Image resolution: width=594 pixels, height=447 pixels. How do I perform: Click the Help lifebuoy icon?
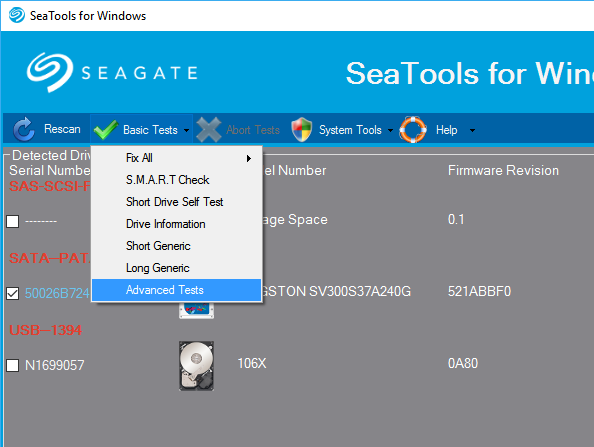[413, 130]
